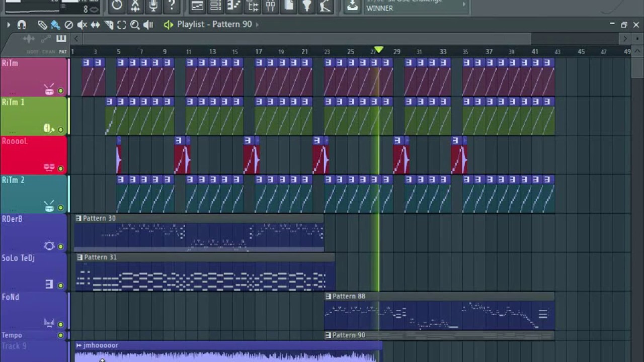644x362 pixels.
Task: Select the Slice blade tool
Action: coord(109,24)
